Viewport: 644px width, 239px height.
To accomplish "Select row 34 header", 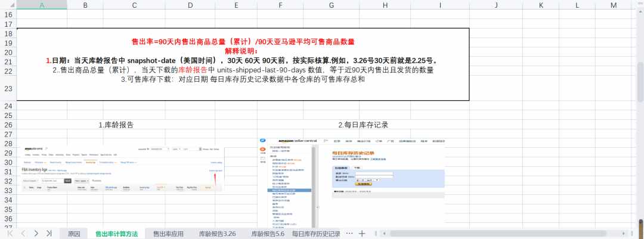I will pos(8,200).
